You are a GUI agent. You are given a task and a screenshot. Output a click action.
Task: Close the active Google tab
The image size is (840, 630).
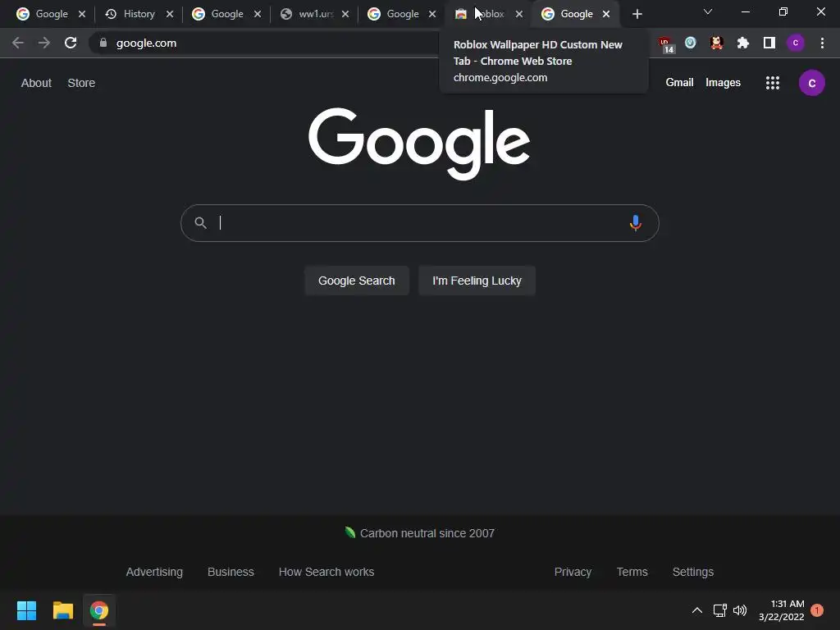pyautogui.click(x=606, y=14)
